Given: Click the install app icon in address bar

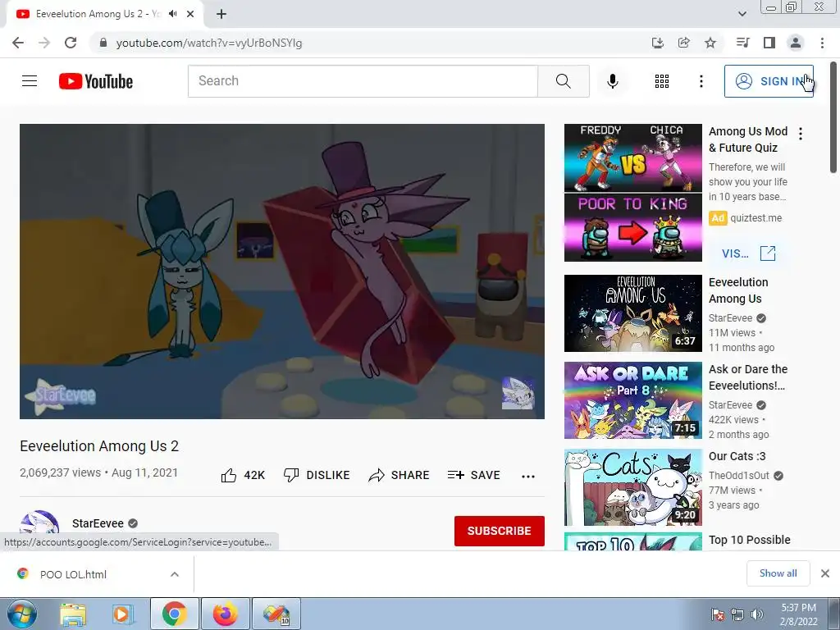Looking at the screenshot, I should coord(658,43).
